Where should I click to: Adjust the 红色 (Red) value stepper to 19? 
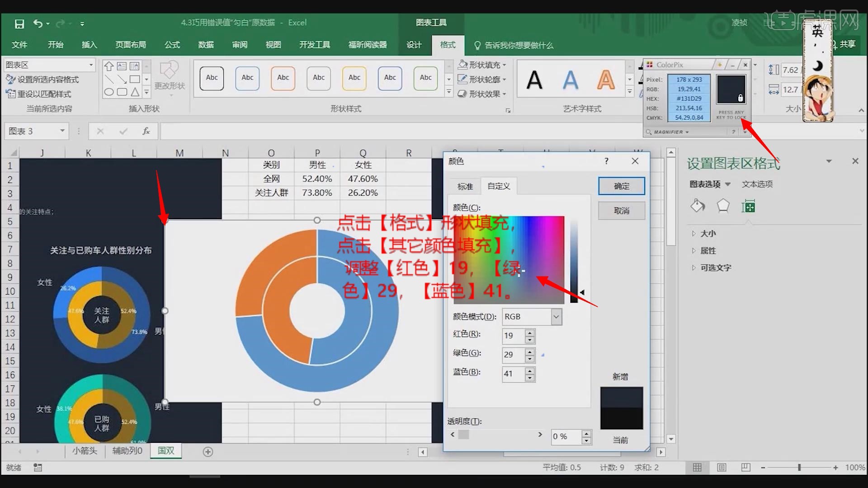coord(529,335)
